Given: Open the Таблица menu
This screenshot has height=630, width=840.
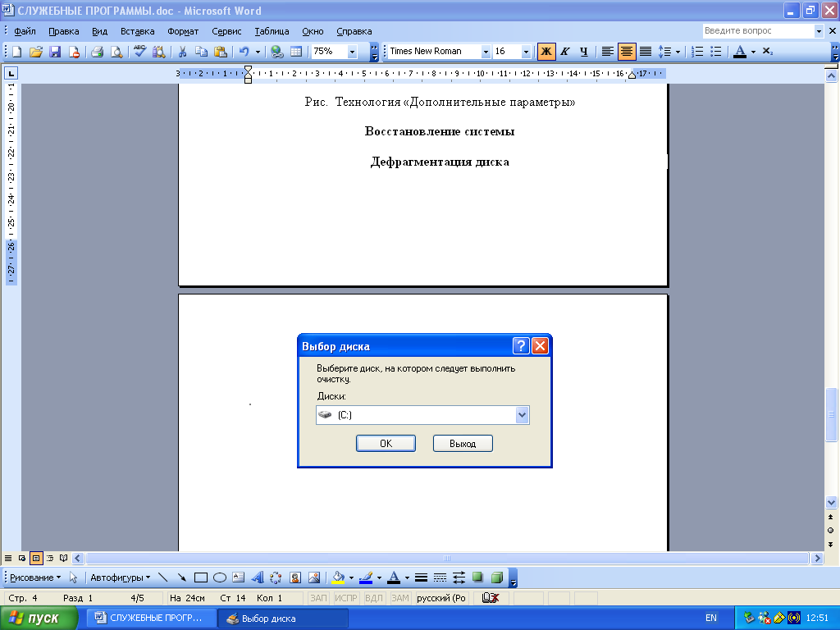Looking at the screenshot, I should pos(272,31).
